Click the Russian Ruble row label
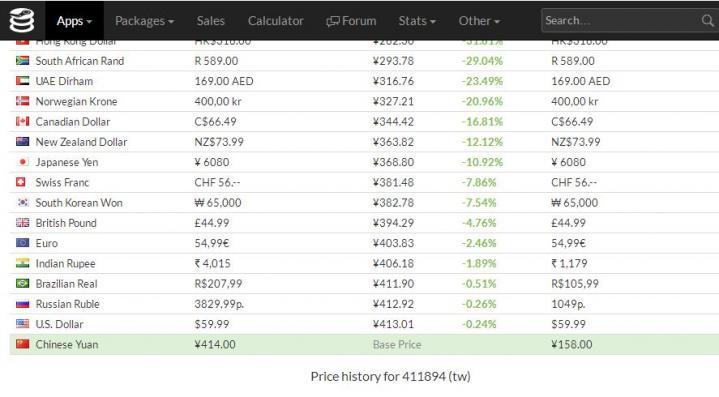This screenshot has width=719, height=397. click(67, 304)
